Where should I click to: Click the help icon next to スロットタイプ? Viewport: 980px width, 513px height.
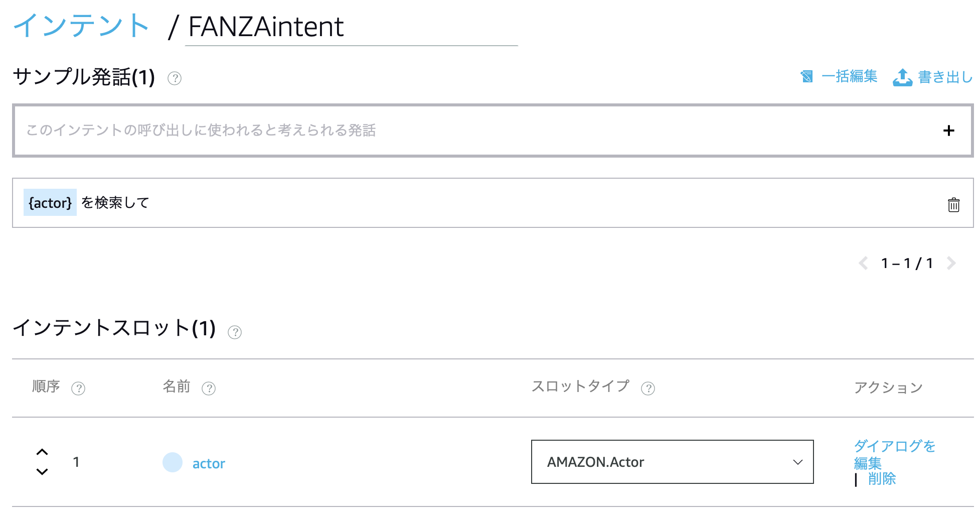[x=648, y=389]
